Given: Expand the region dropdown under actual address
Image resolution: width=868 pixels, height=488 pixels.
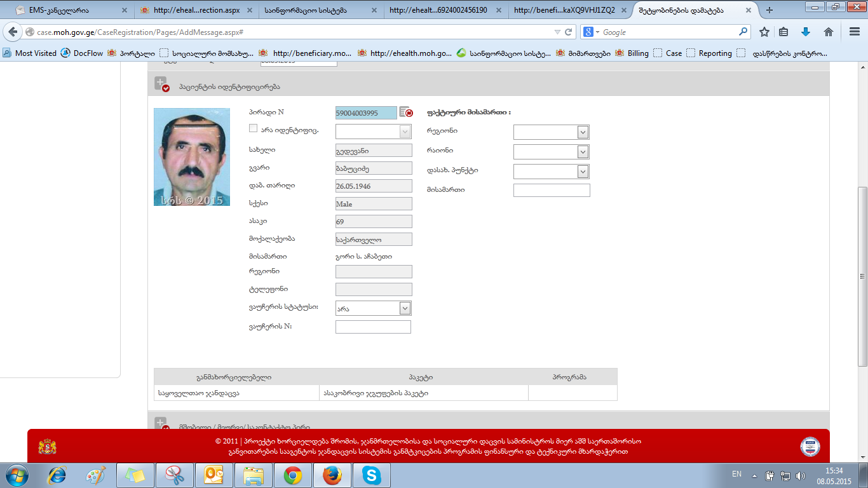Looking at the screenshot, I should coord(583,132).
